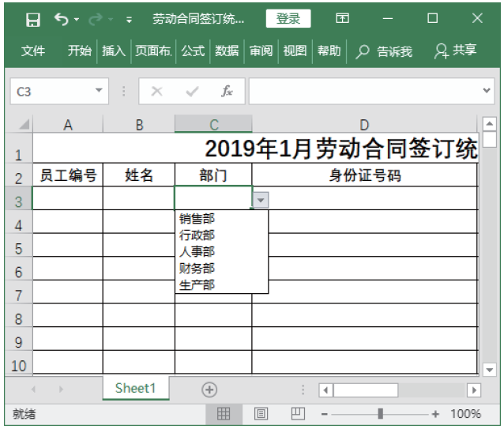This screenshot has width=504, height=429.
Task: Click the vertical scrollbar down arrow
Action: (x=490, y=370)
